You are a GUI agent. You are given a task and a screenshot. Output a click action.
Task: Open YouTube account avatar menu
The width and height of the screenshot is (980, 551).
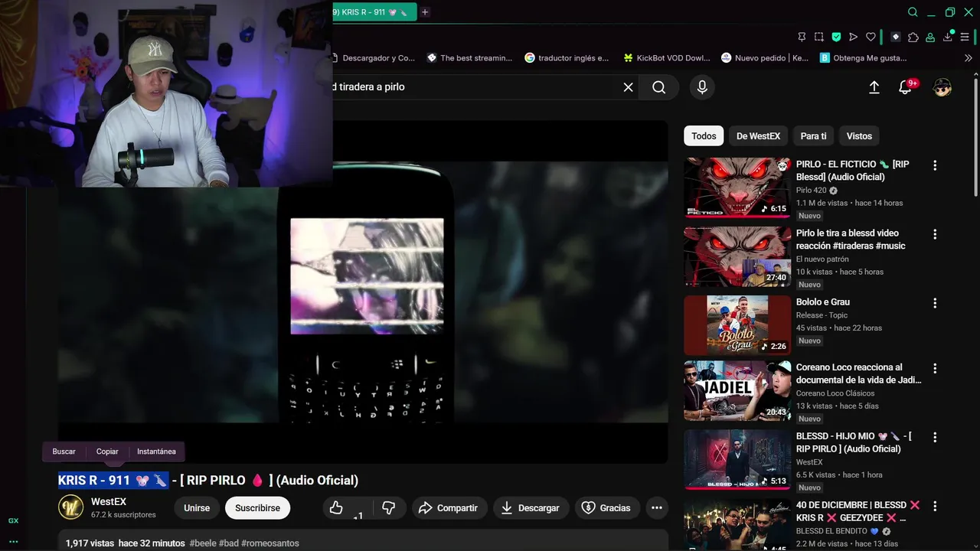tap(942, 87)
